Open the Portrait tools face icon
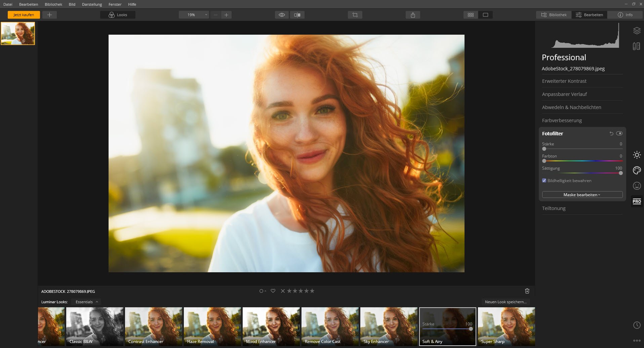This screenshot has height=348, width=644. (637, 186)
